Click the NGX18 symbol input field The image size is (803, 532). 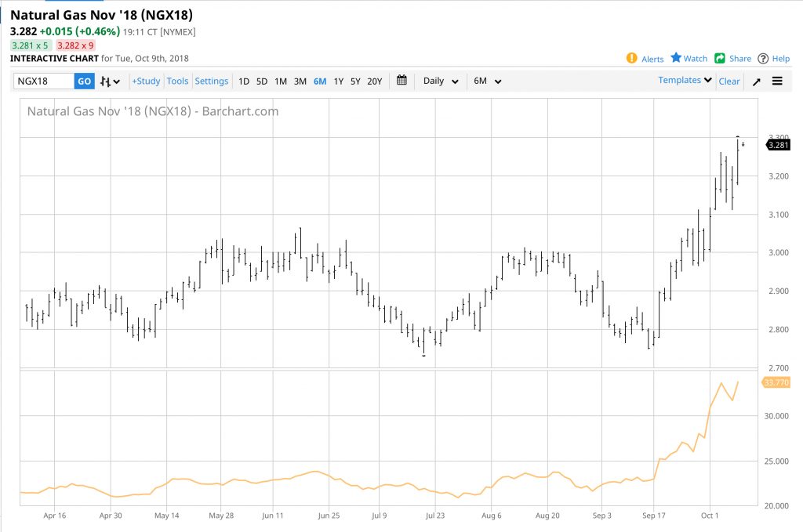[44, 81]
